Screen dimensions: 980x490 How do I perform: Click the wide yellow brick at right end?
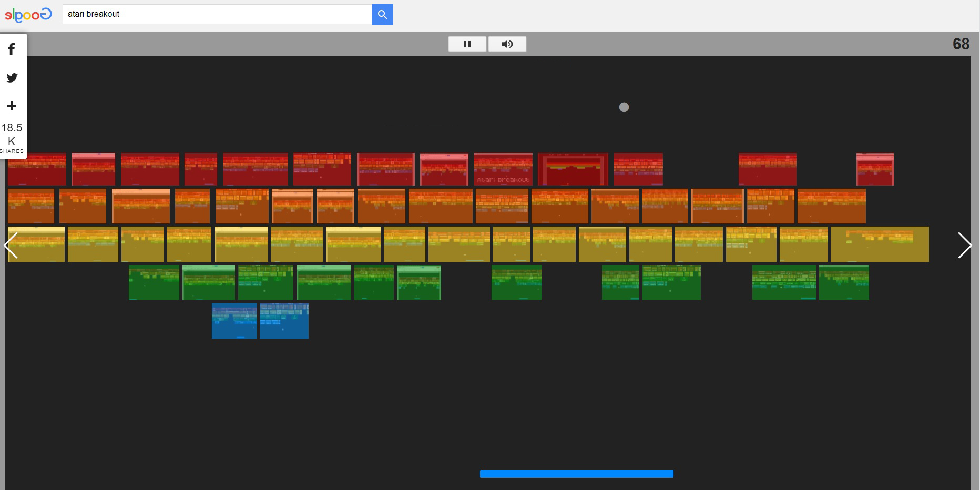point(879,244)
